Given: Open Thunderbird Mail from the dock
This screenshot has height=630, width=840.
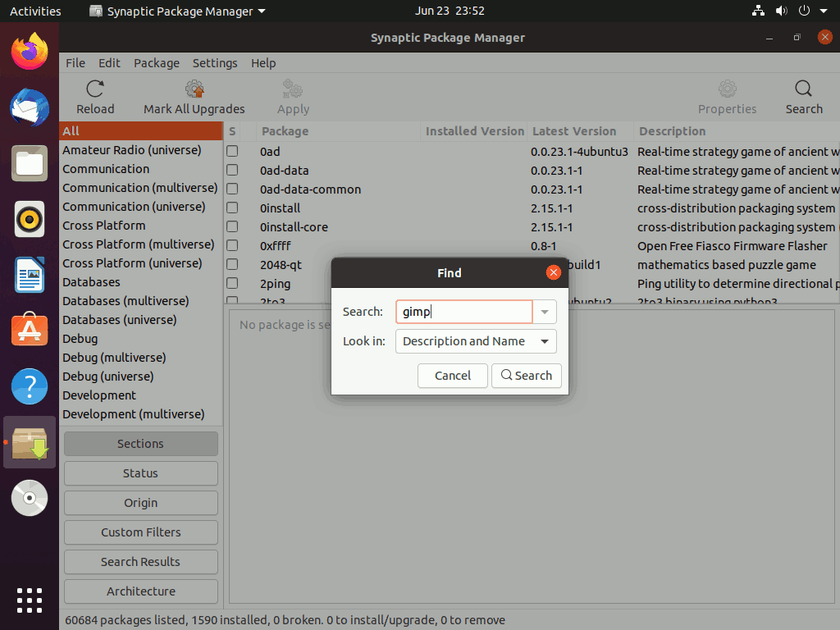Looking at the screenshot, I should tap(30, 107).
